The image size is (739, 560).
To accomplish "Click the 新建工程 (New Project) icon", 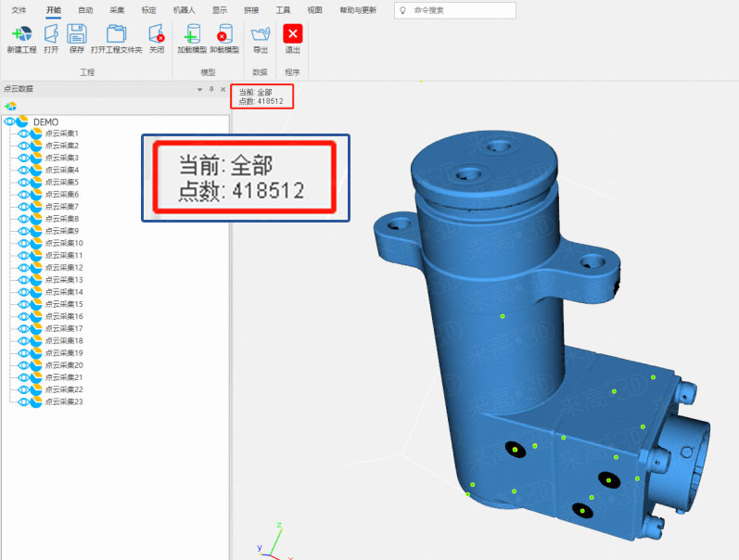I will (19, 35).
